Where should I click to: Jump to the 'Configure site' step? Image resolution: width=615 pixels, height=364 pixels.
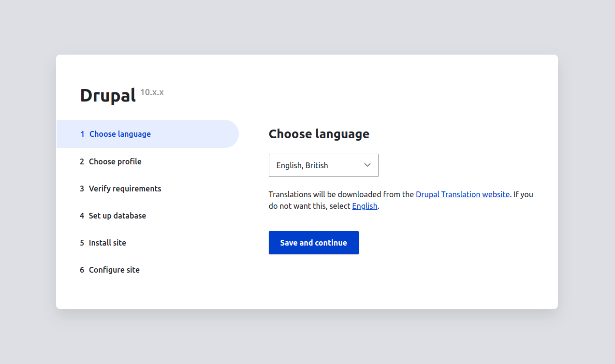point(114,270)
